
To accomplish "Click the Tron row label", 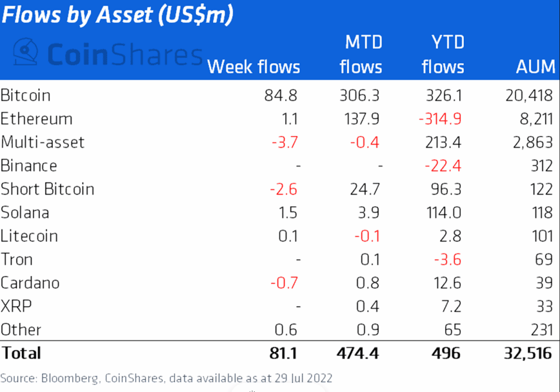I will tap(17, 259).
